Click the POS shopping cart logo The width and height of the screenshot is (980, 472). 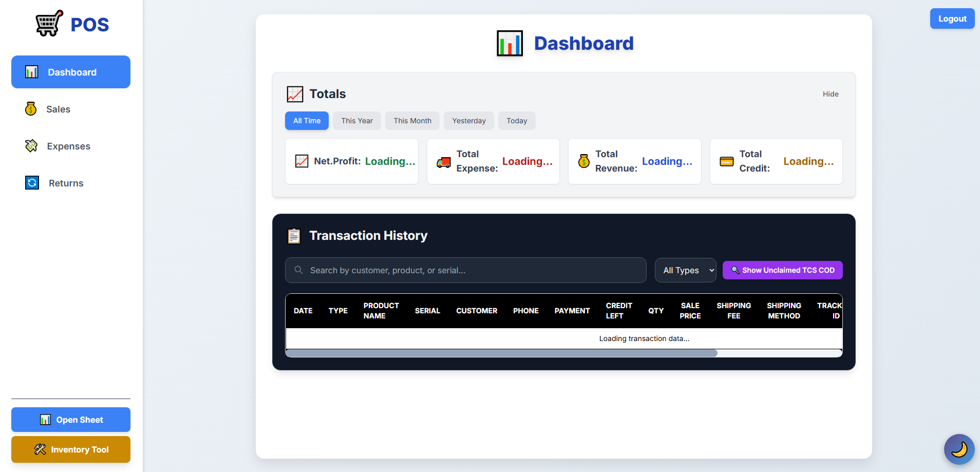[48, 23]
